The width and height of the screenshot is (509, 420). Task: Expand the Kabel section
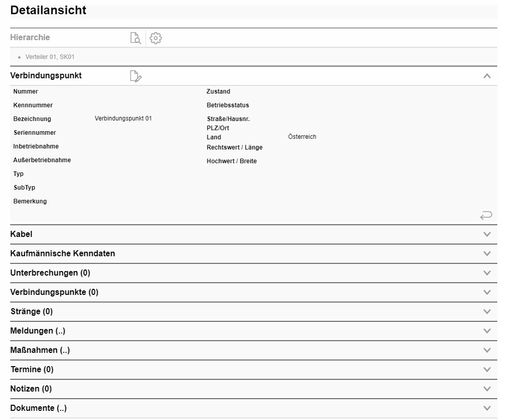point(487,234)
